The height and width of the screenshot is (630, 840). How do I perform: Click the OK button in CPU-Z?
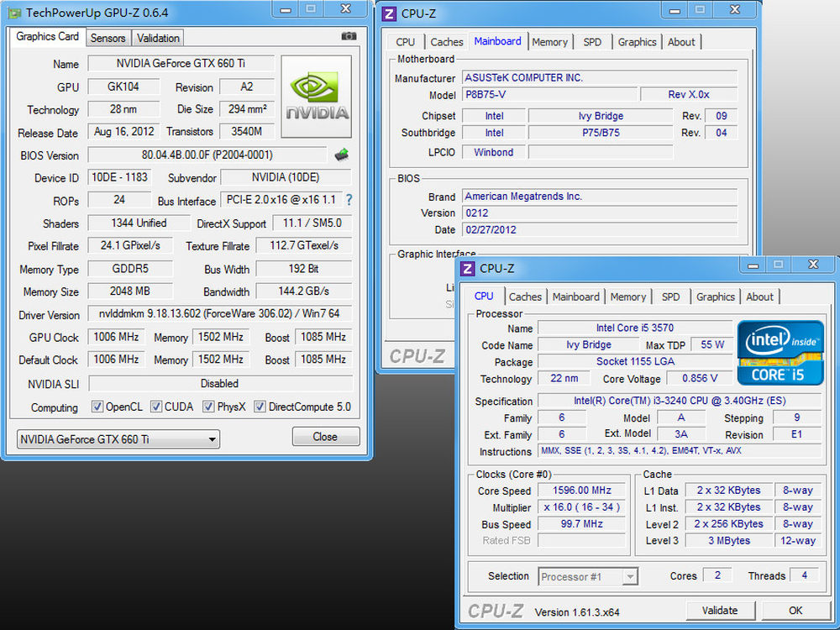pos(795,610)
